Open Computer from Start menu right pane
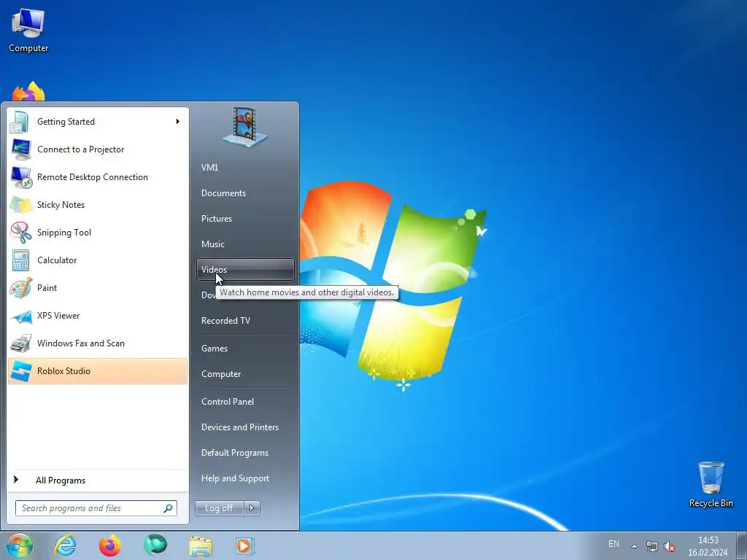Viewport: 747px width, 560px height. (x=245, y=374)
